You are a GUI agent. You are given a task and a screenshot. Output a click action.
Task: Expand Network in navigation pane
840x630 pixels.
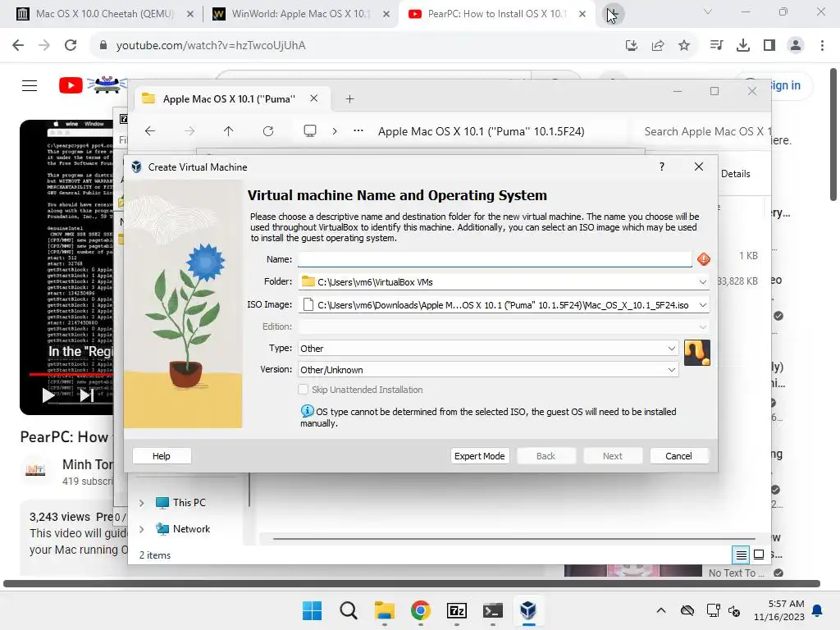pos(141,529)
